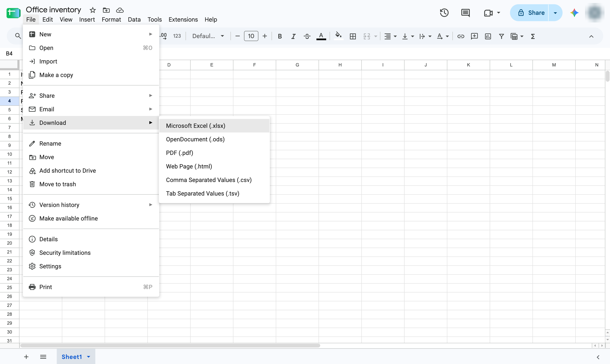Check the cloud save status icon
This screenshot has width=610, height=364.
pos(120,10)
